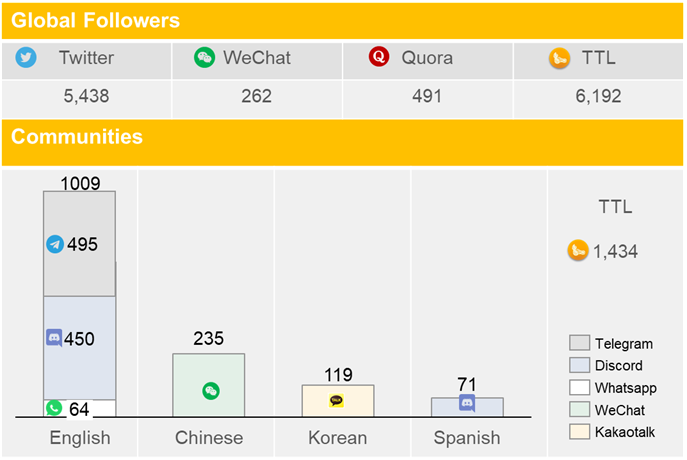687x460 pixels.
Task: Click the WeChat icon inside the Chinese bar
Action: click(x=211, y=391)
